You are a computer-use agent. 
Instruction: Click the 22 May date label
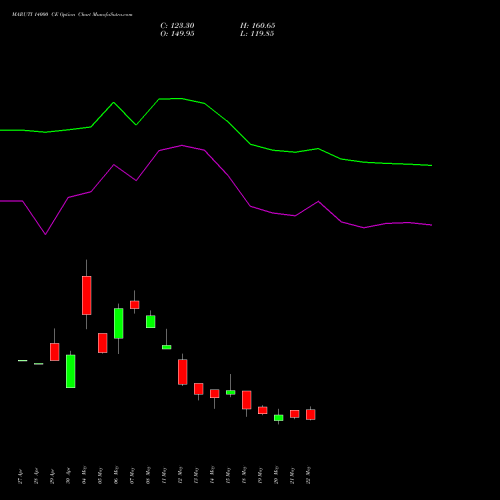pos(308,475)
